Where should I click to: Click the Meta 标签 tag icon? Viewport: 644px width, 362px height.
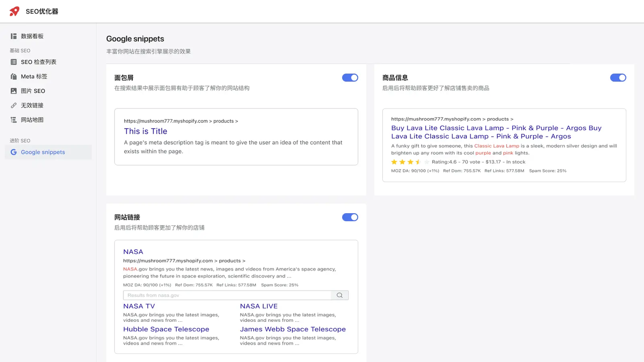[14, 76]
